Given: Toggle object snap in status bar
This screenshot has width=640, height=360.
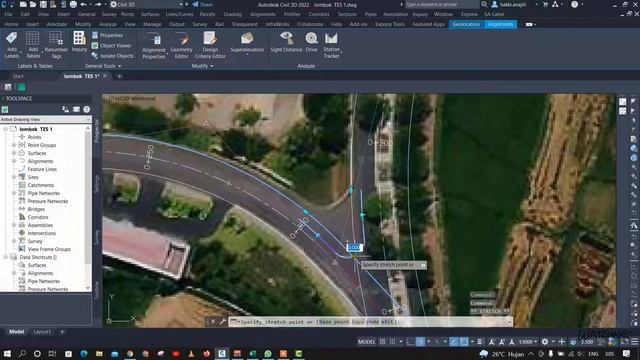Looking at the screenshot, I should [464, 342].
